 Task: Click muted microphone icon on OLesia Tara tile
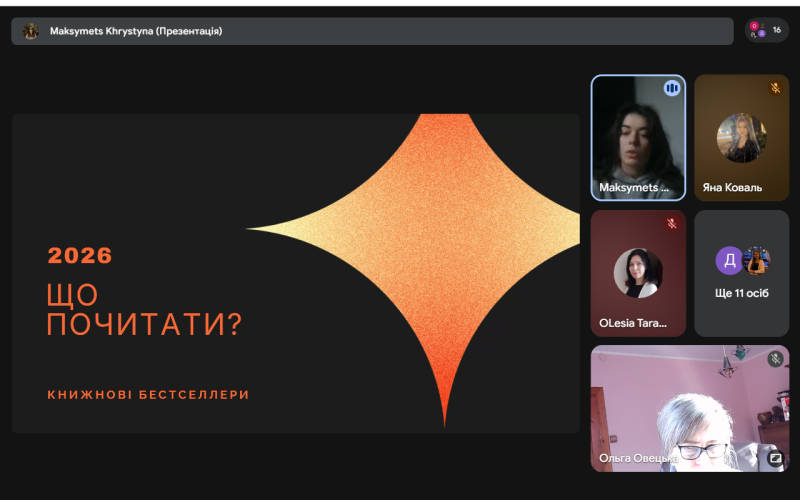[x=672, y=224]
